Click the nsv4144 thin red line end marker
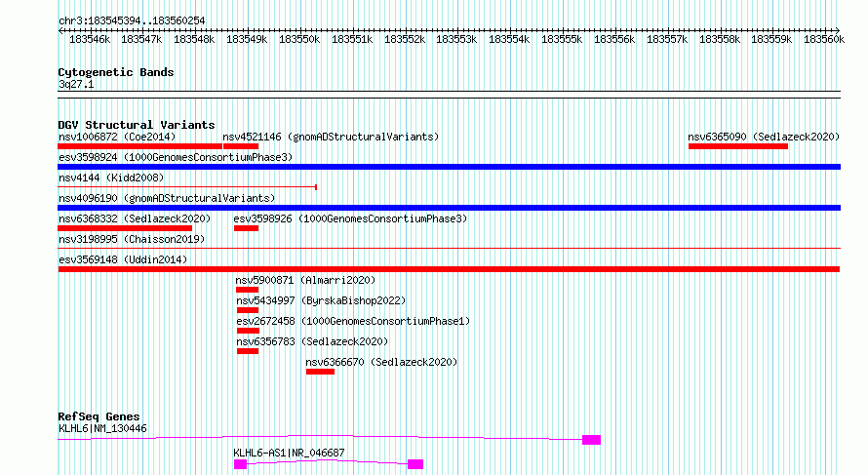This screenshot has height=475, width=868. [316, 187]
